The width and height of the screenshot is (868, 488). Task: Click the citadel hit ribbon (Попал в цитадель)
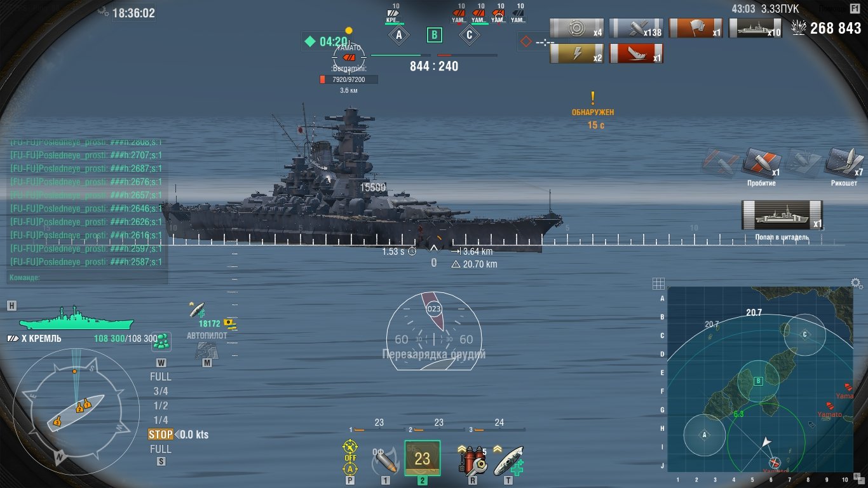pyautogui.click(x=782, y=215)
